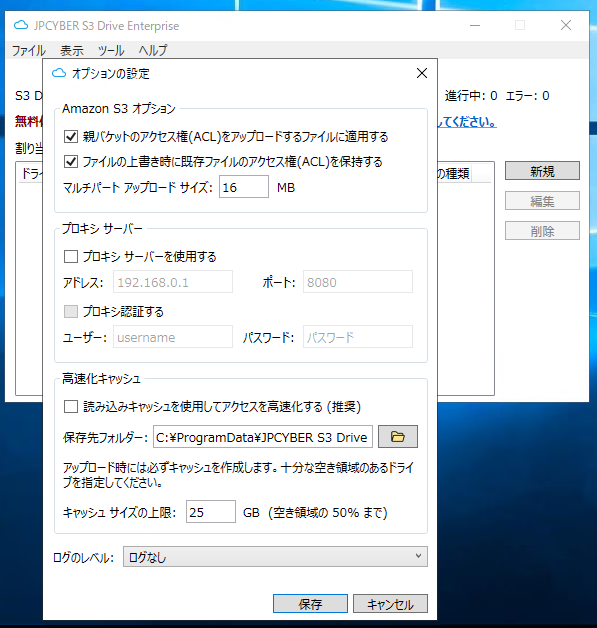This screenshot has width=597, height=628.
Task: Open the 表示 menu
Action: point(72,50)
